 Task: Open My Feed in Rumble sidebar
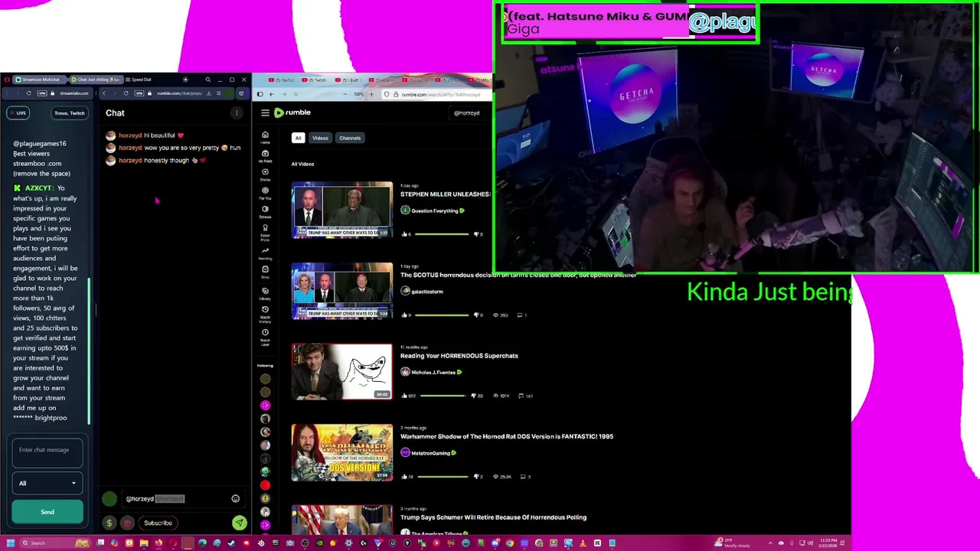pos(265,155)
